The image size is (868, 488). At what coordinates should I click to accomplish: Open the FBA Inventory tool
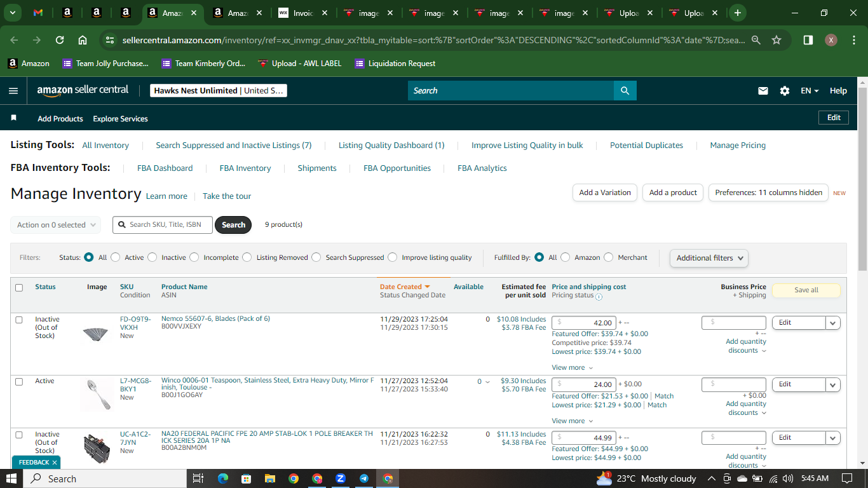point(245,168)
